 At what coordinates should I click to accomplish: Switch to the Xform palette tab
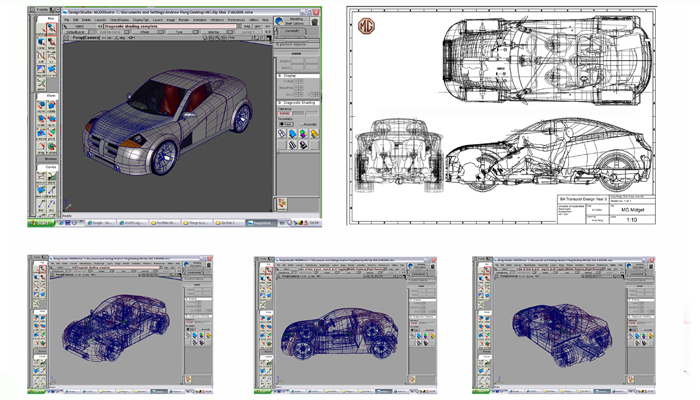pyautogui.click(x=48, y=96)
